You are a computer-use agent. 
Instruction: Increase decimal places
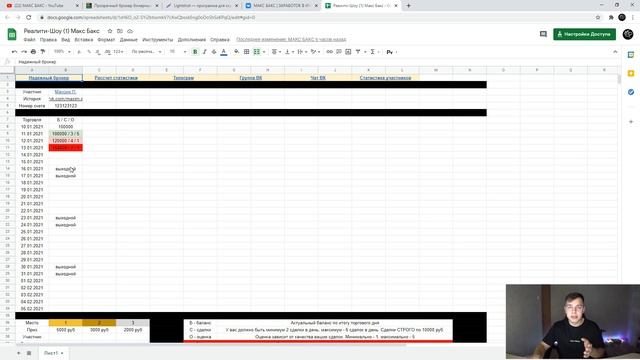pyautogui.click(x=107, y=52)
